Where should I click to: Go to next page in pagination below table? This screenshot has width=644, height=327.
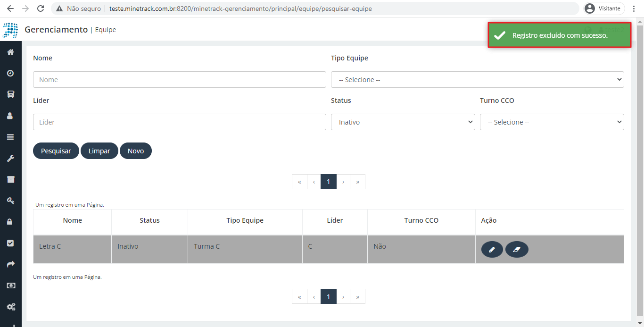343,296
